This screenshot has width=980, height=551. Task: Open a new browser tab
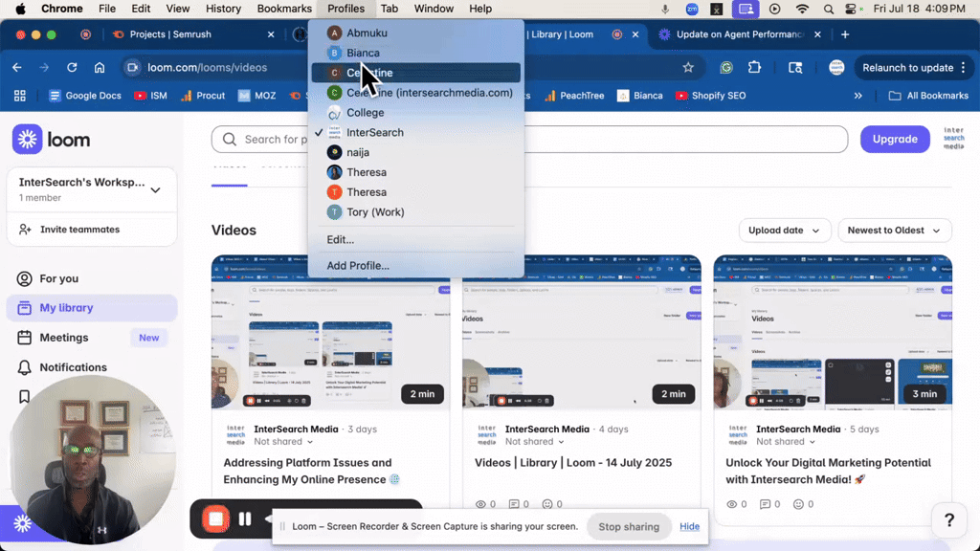[845, 34]
